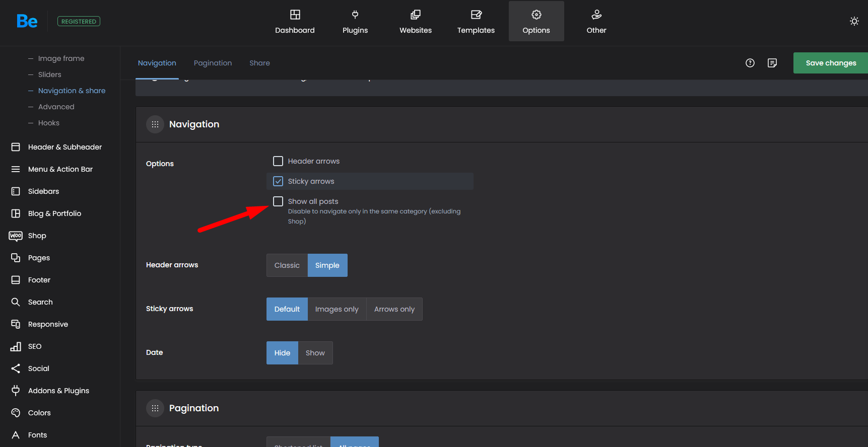Click the SEO chart icon

pos(16,346)
